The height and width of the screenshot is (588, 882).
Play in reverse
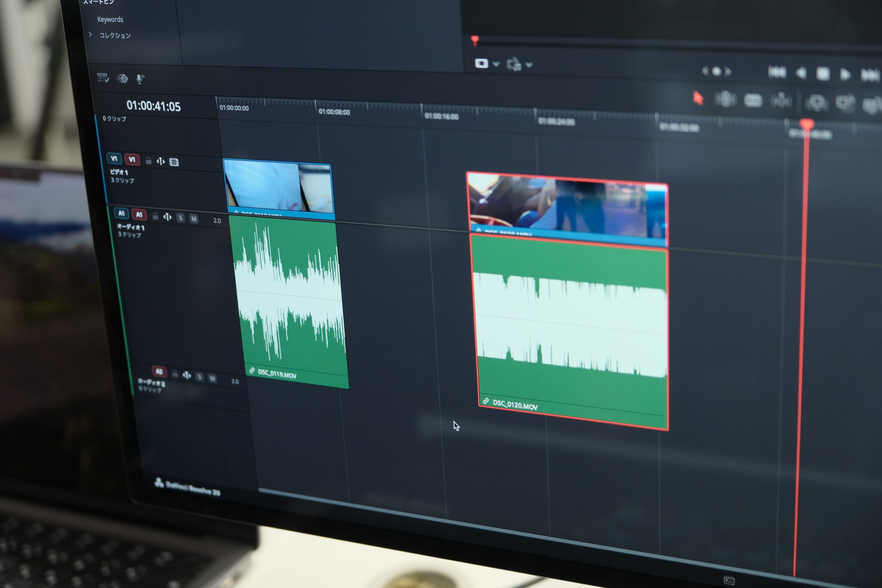pyautogui.click(x=801, y=73)
